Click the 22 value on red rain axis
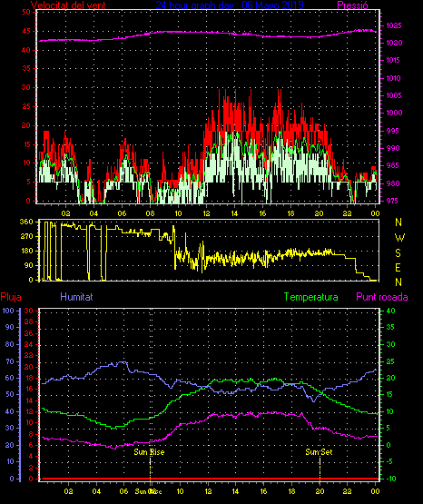The image size is (423, 504). point(29,355)
